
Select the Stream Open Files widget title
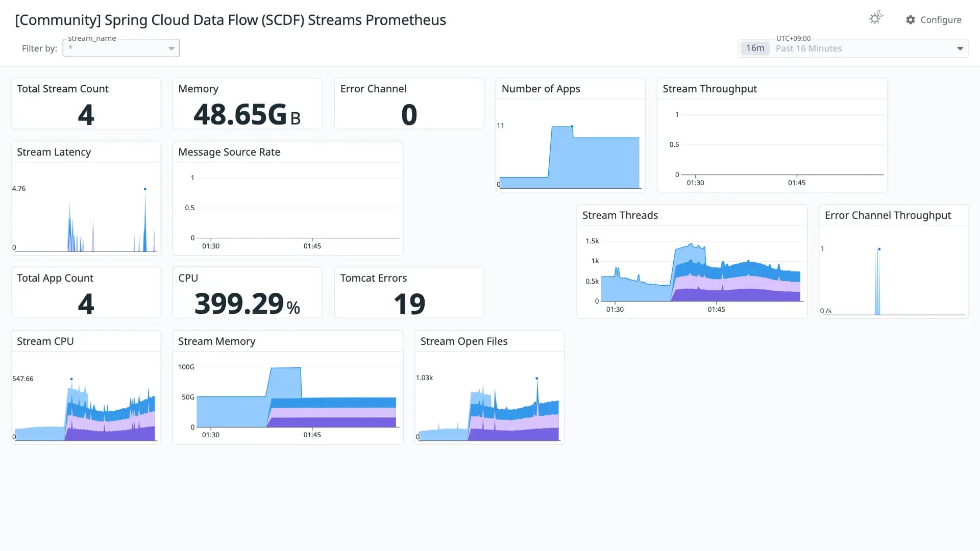[x=463, y=341]
